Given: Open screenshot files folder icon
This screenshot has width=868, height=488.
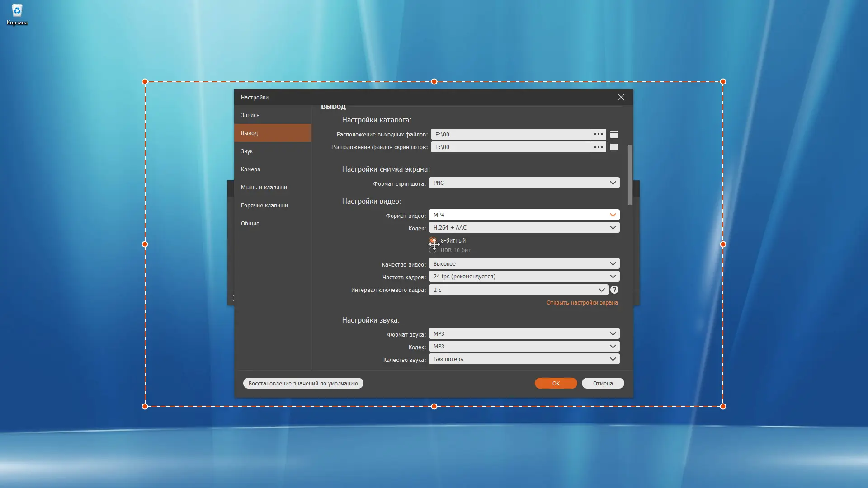Looking at the screenshot, I should pos(614,147).
